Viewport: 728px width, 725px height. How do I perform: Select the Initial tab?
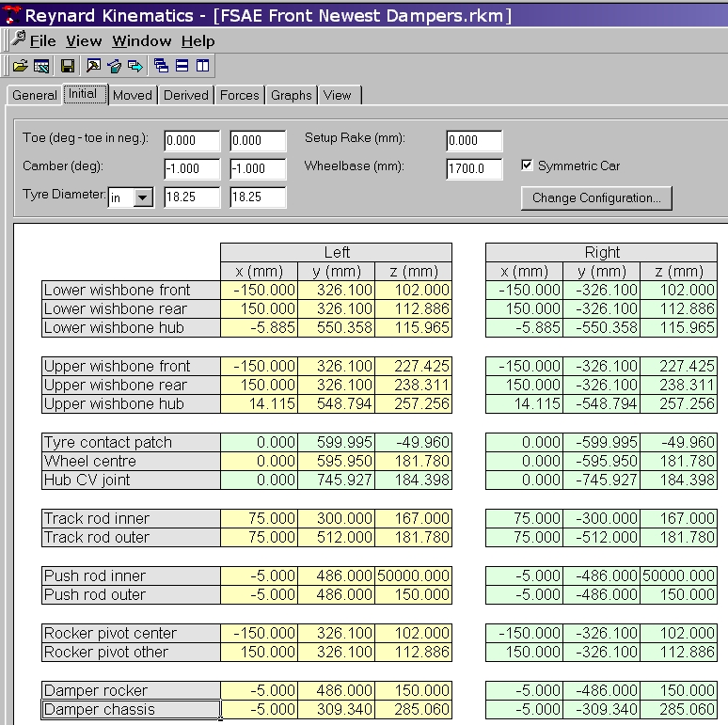tap(85, 94)
